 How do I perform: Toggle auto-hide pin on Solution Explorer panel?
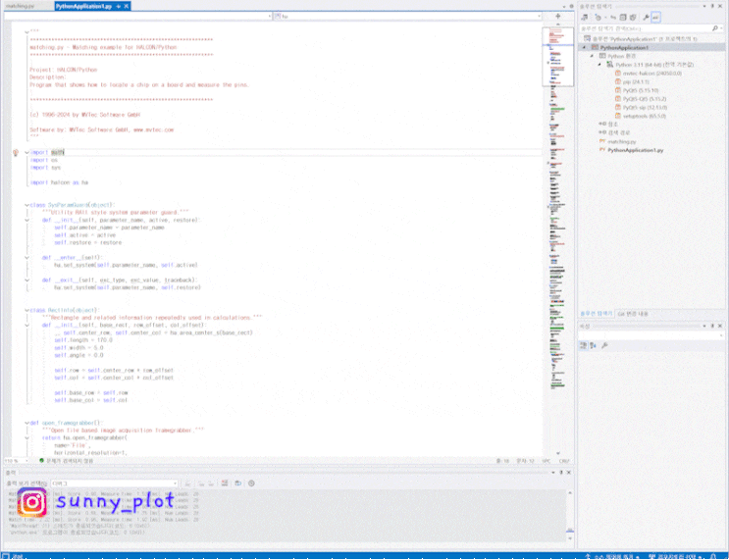click(x=711, y=6)
